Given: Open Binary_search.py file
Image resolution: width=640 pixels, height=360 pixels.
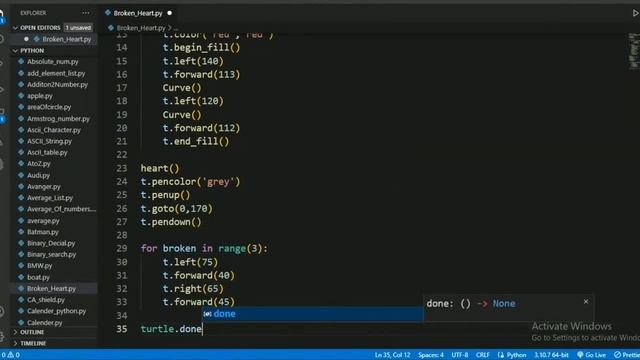Looking at the screenshot, I should pyautogui.click(x=51, y=254).
